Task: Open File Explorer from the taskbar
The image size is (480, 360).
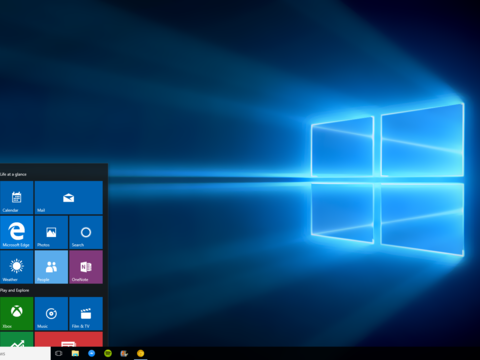Action: 75,353
